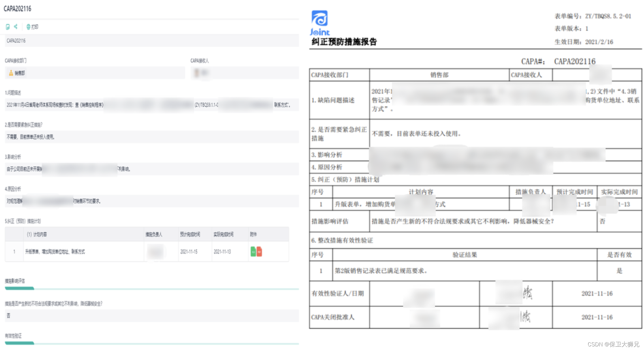Click the 原因分析 text field
The image size is (644, 350).
coord(151,201)
